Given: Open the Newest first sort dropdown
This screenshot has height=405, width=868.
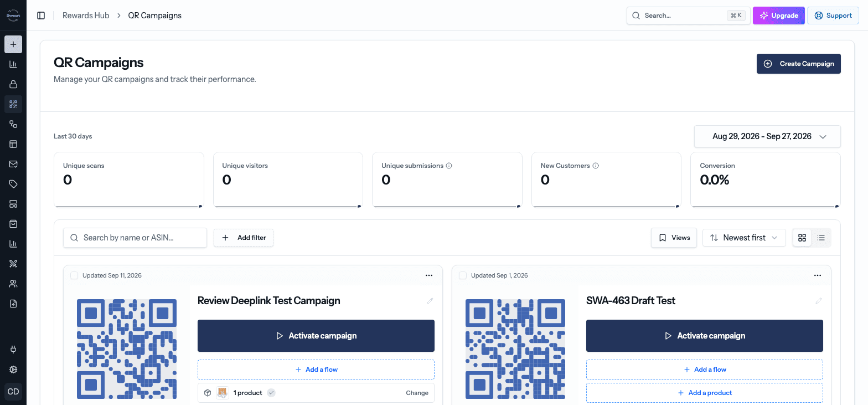Looking at the screenshot, I should point(744,238).
